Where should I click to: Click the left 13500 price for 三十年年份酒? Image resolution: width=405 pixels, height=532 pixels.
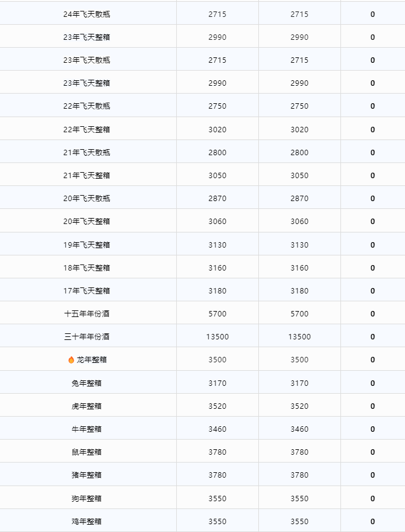[217, 336]
